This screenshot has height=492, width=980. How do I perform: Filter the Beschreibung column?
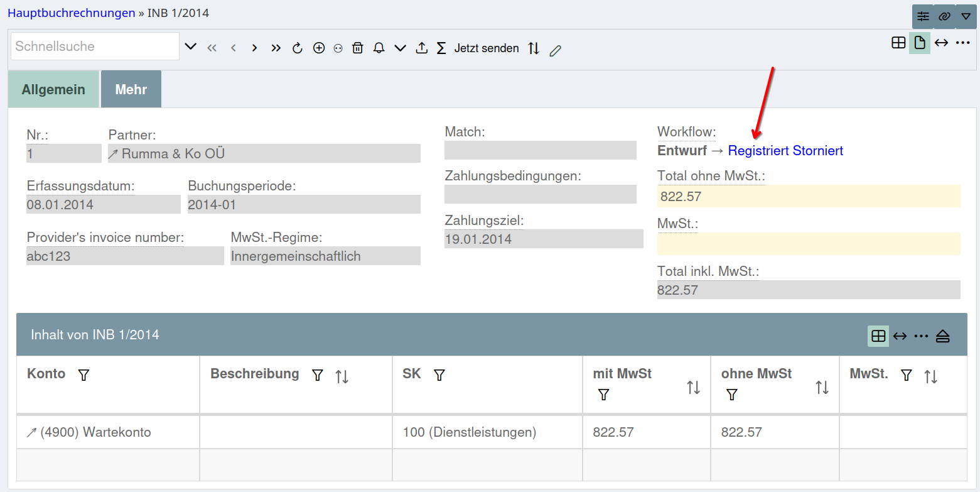pos(318,375)
